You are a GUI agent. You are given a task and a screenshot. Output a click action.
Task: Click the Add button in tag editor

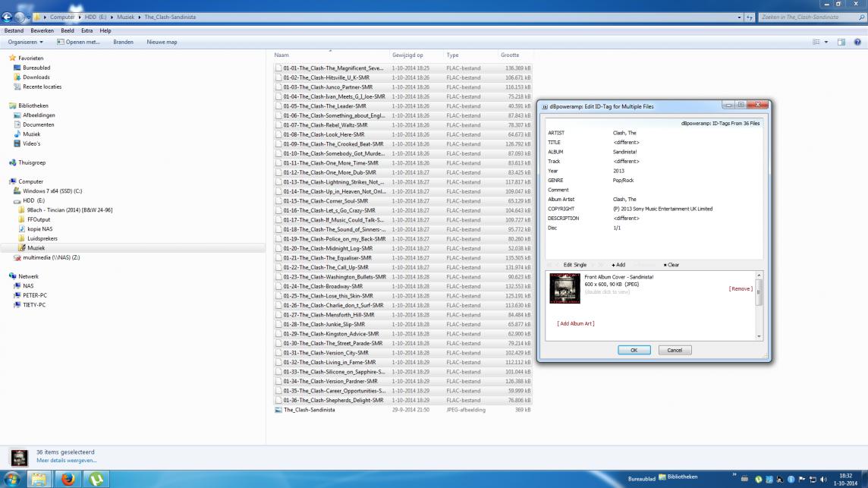click(618, 265)
